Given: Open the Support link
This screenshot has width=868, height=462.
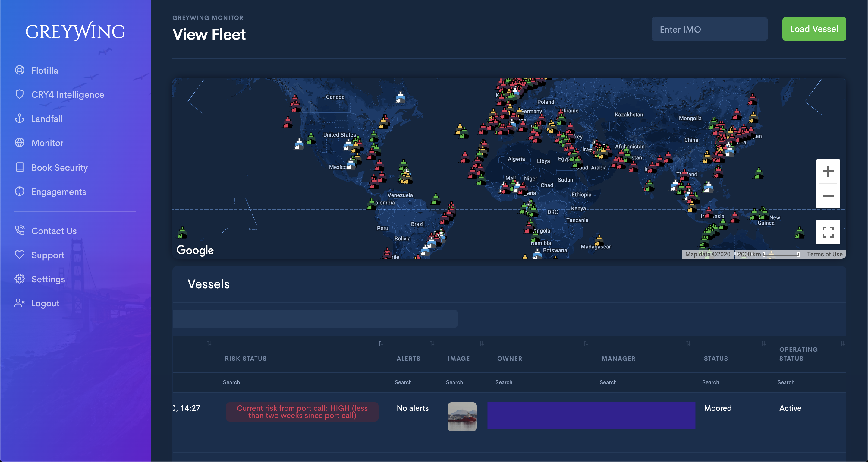Looking at the screenshot, I should pyautogui.click(x=48, y=255).
